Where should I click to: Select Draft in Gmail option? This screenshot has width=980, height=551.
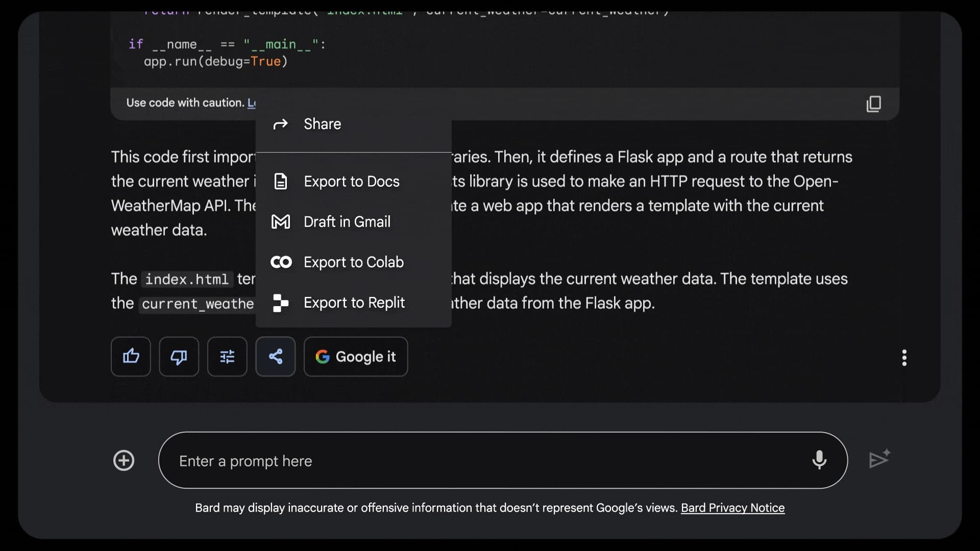(347, 222)
